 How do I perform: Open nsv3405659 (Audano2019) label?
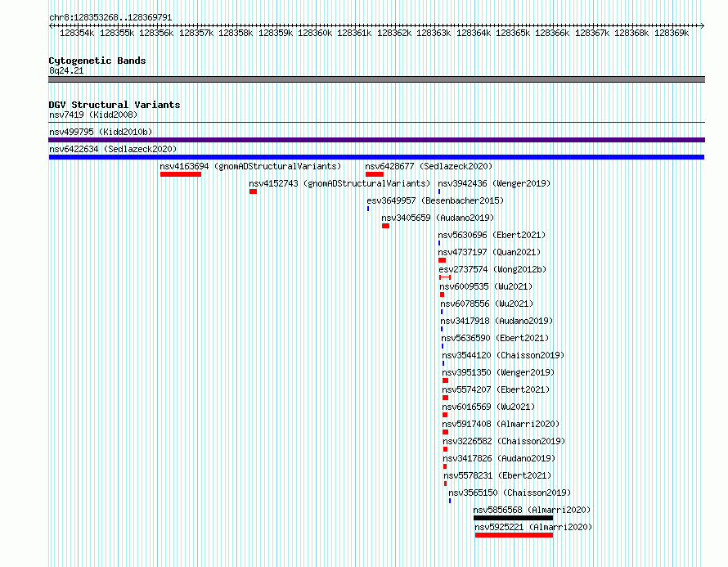(438, 218)
